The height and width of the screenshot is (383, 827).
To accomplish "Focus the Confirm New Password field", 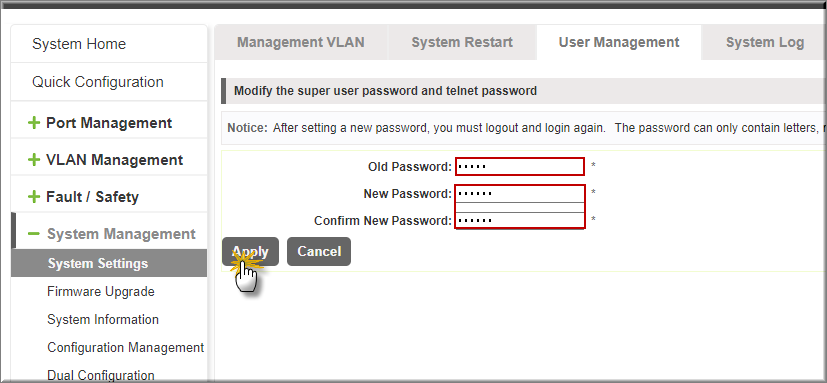I will [x=520, y=220].
